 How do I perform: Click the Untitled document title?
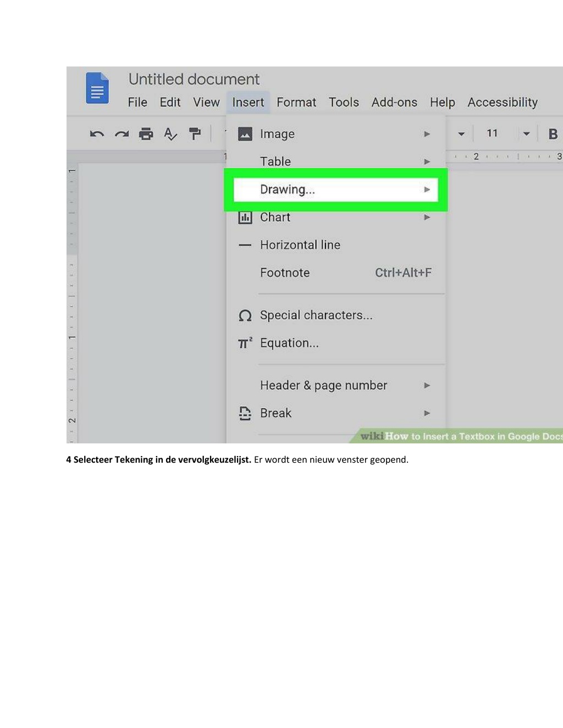(x=194, y=79)
